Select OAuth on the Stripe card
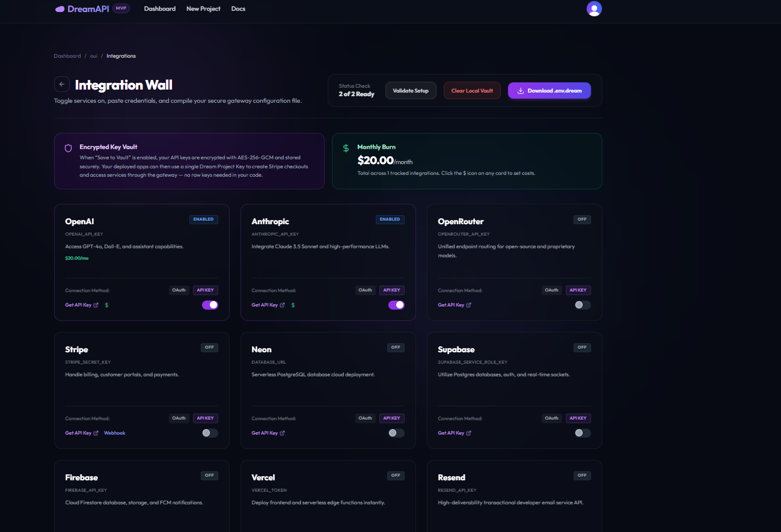 [x=179, y=418]
